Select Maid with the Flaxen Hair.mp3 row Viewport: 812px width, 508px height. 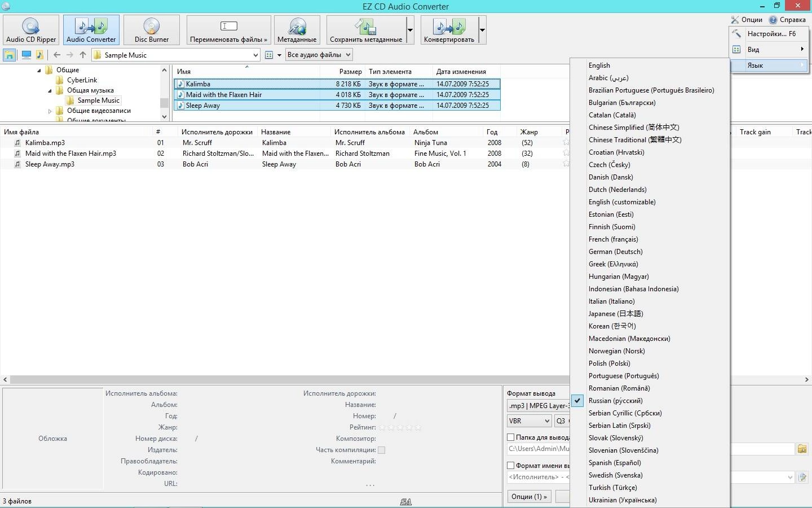[x=284, y=154]
